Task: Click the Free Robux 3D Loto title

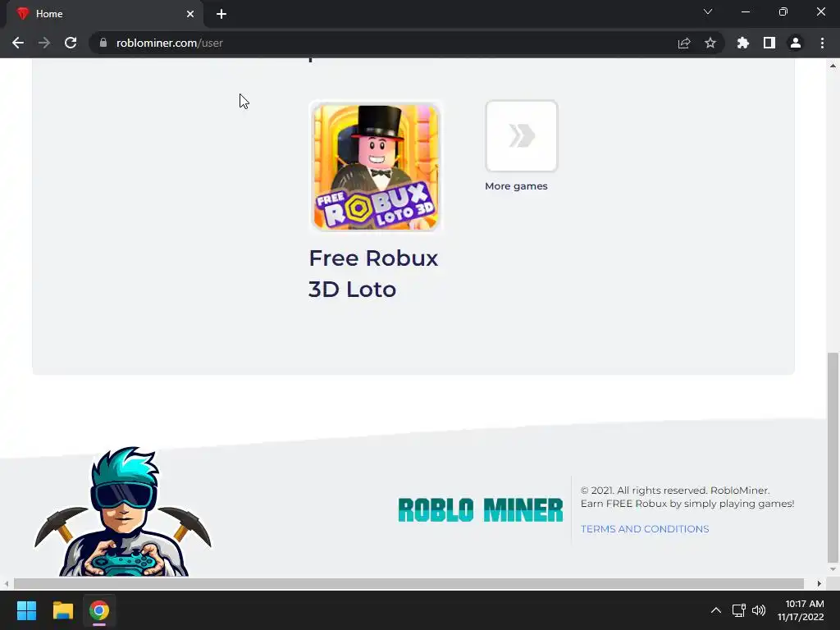Action: (373, 274)
